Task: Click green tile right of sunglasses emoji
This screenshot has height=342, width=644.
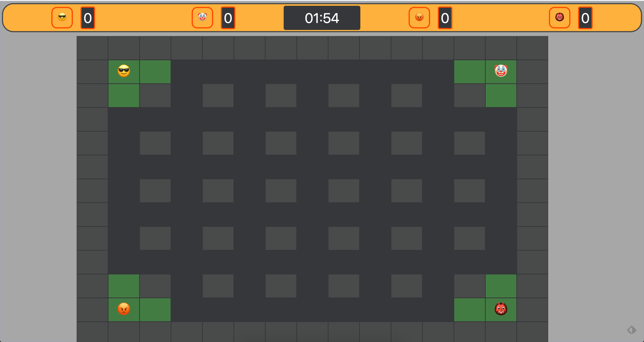Action: (155, 72)
